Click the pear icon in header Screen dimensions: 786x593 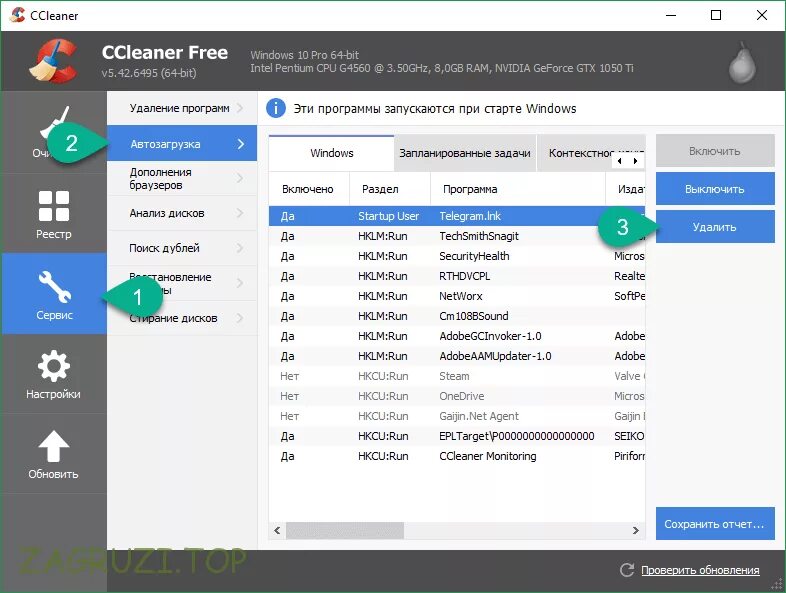741,62
